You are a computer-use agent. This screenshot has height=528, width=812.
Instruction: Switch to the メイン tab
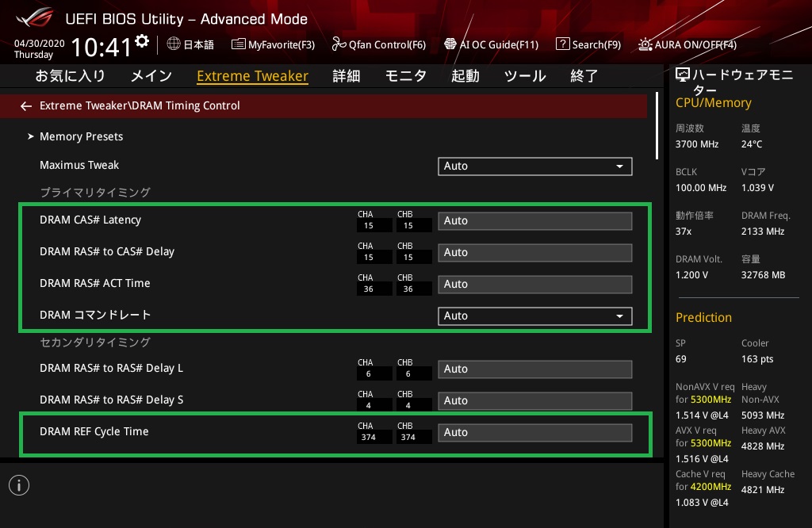(x=151, y=76)
